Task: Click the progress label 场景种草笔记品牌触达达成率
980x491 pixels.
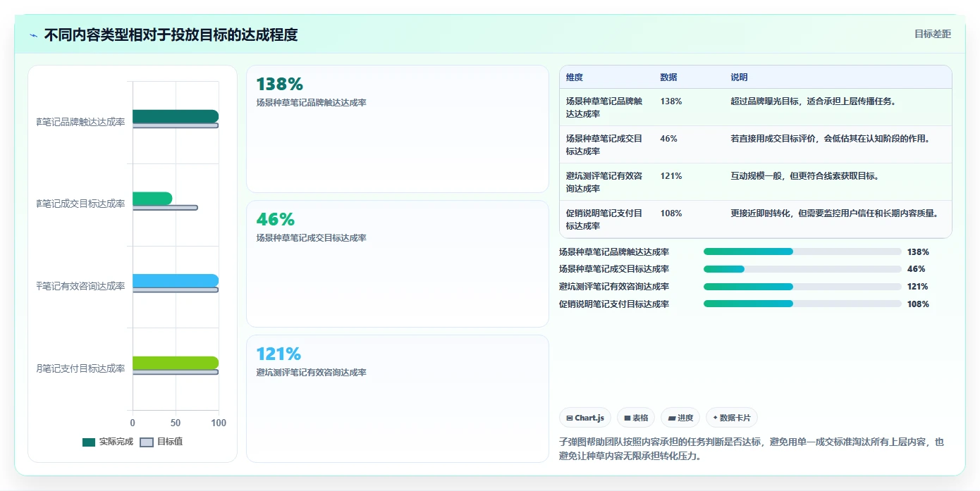Action: [x=614, y=251]
